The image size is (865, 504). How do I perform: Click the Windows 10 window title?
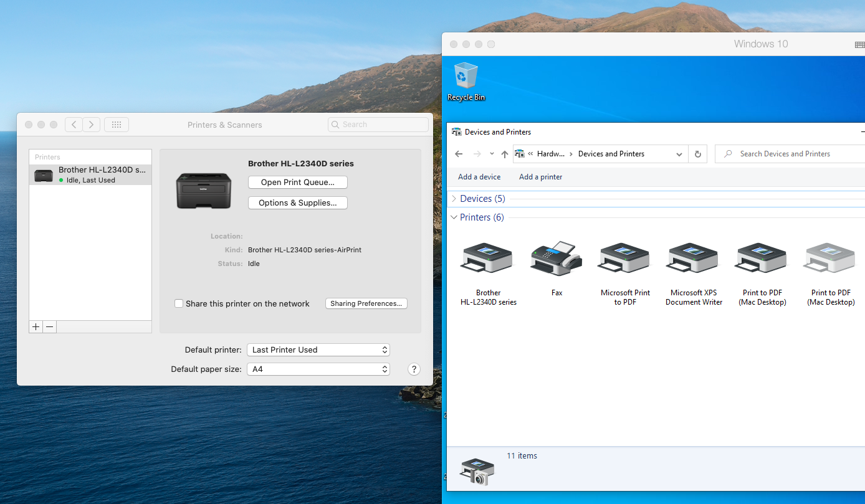pos(761,44)
